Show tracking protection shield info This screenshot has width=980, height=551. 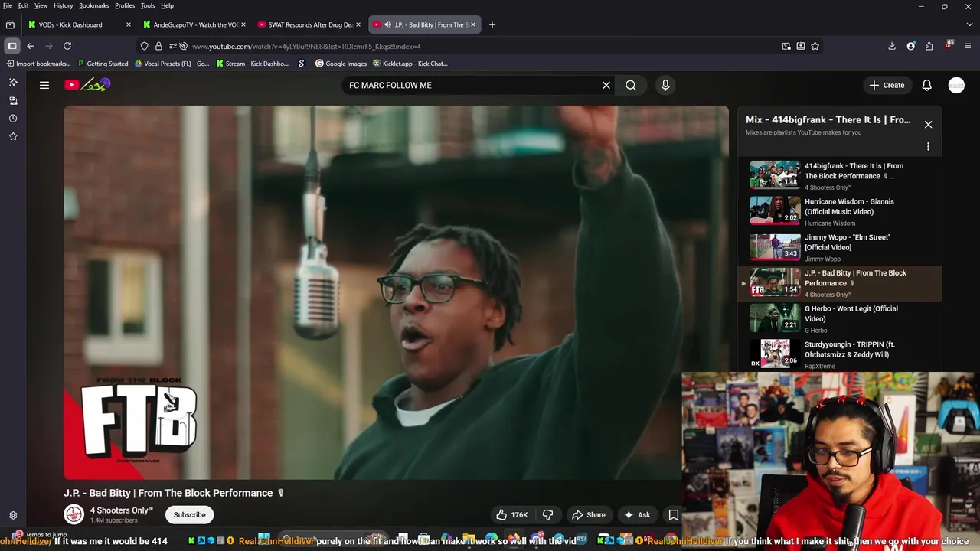tap(144, 46)
